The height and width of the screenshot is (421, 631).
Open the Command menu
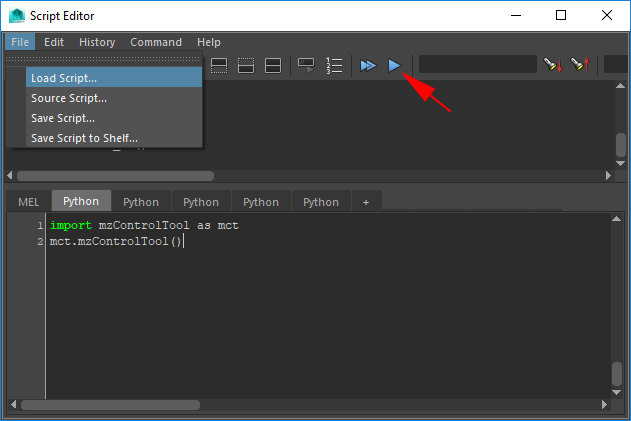click(156, 42)
